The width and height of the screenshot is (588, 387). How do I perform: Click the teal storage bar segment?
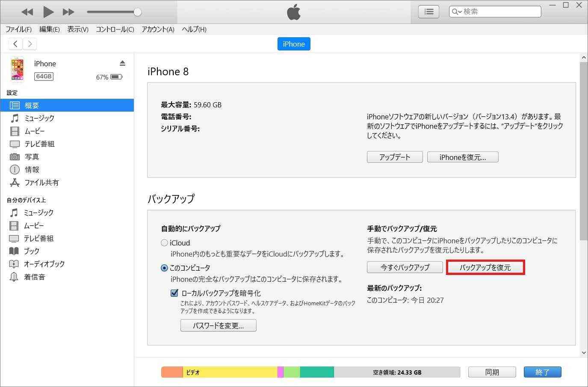317,372
